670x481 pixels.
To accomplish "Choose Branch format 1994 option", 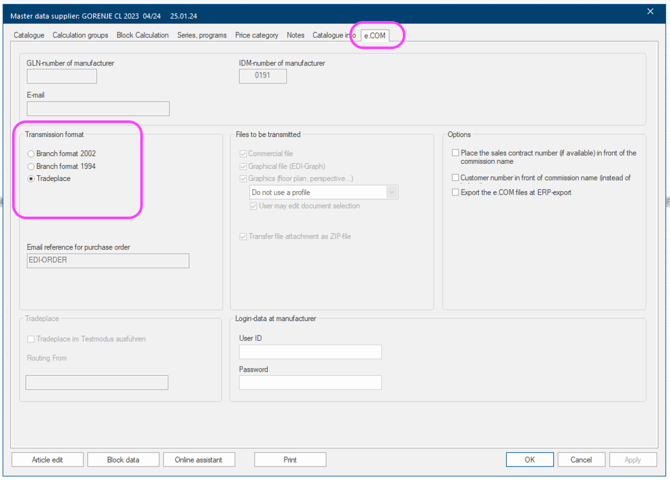I will 32,166.
